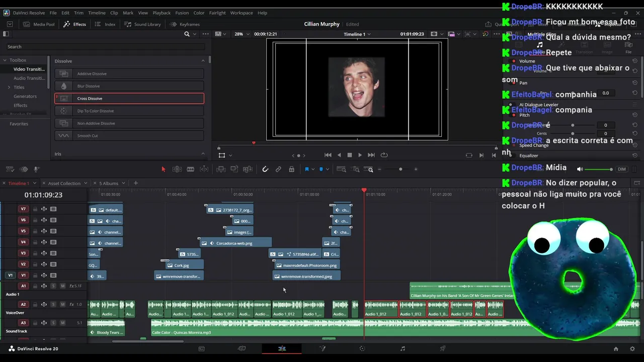Mute the A2 VoiceOver track
This screenshot has width=644, height=362.
pos(62,304)
